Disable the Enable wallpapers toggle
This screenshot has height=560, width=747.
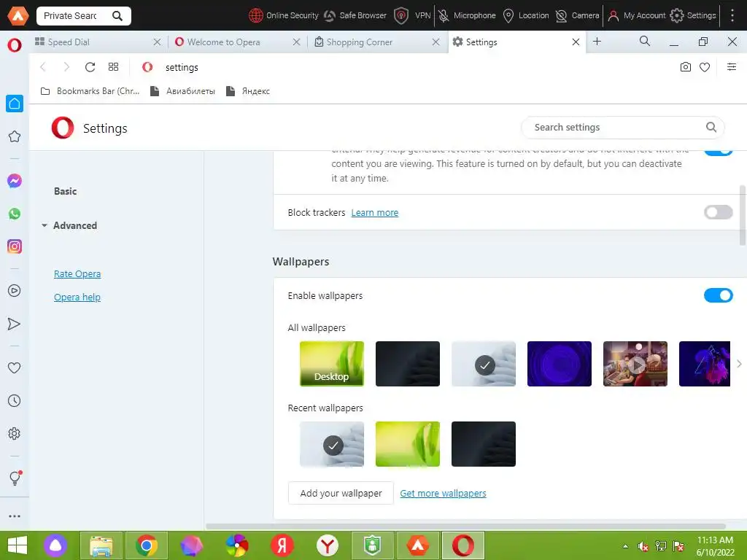click(718, 296)
